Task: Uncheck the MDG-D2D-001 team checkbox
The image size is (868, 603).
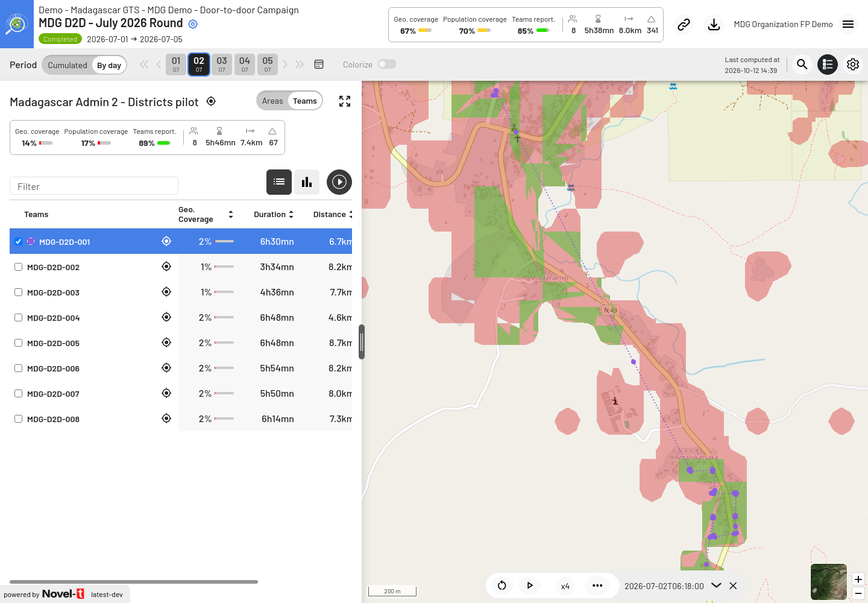Action: pyautogui.click(x=19, y=242)
